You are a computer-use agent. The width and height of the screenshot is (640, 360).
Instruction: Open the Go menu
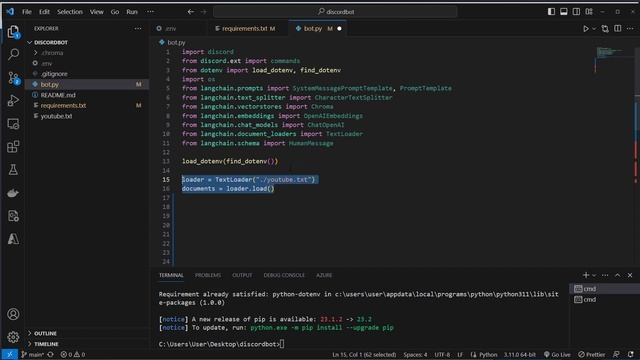coord(115,12)
